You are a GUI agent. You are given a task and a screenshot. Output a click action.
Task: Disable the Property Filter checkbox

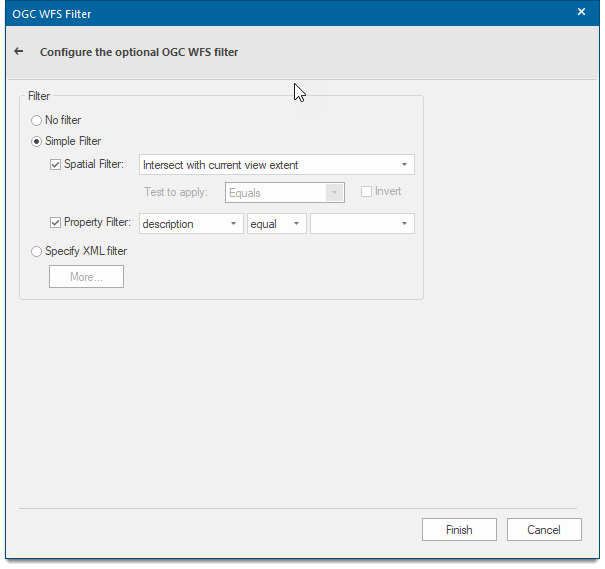point(56,223)
